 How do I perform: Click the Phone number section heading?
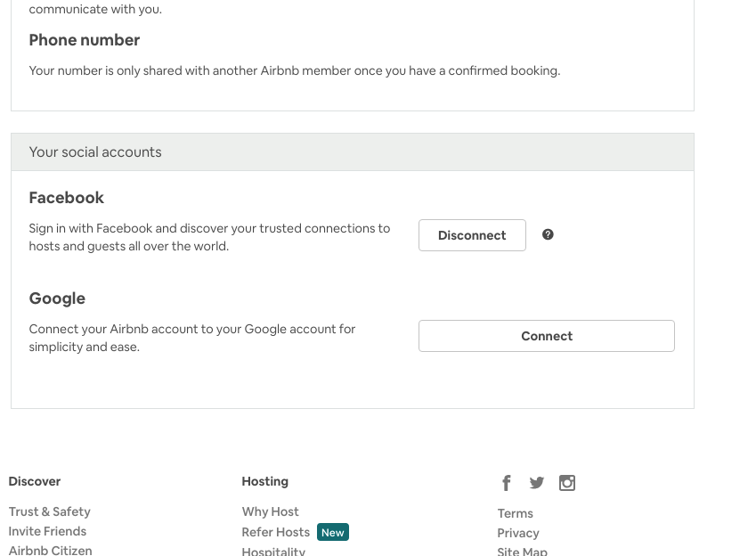84,40
